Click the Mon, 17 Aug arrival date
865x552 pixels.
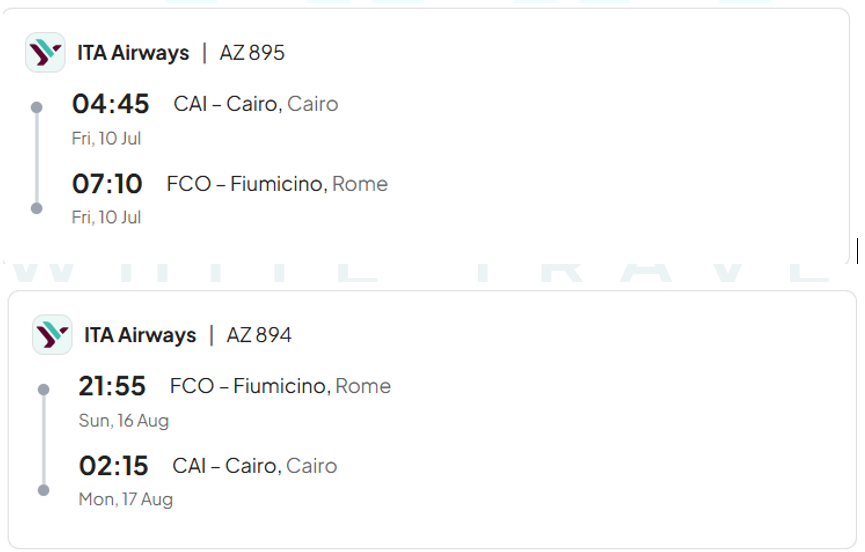pyautogui.click(x=126, y=499)
